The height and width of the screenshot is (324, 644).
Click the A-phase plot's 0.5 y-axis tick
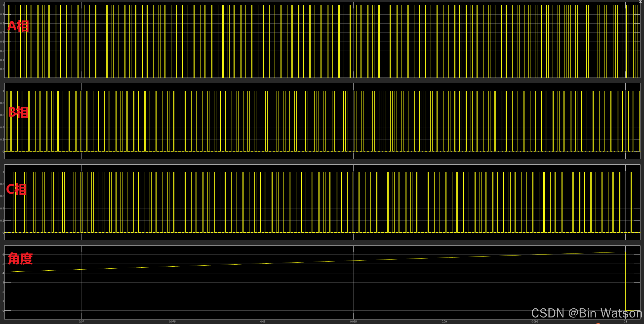2,51
